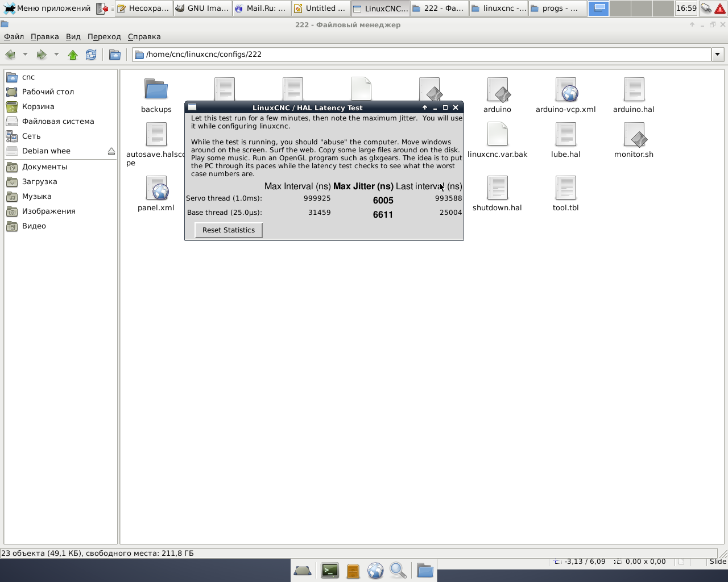
Task: Switch to the GNU Ima... taskbar window
Action: pyautogui.click(x=202, y=9)
